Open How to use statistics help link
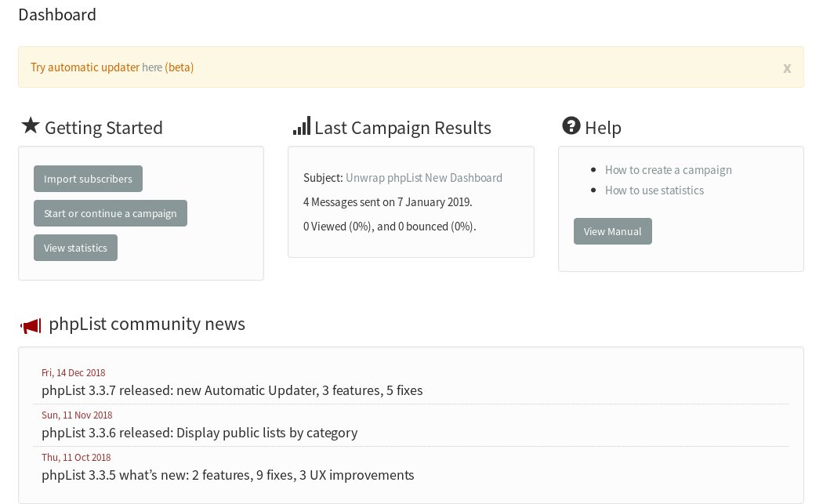The width and height of the screenshot is (823, 504). [x=654, y=190]
